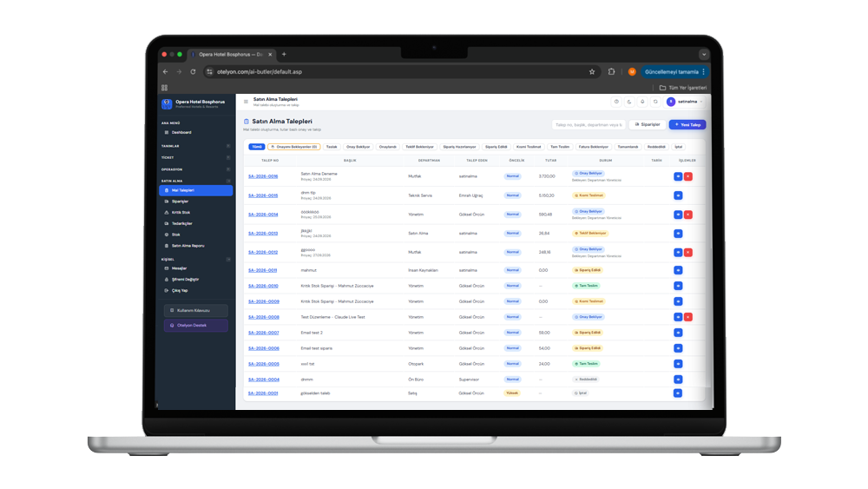Select the Reddedildi filter tab
The height and width of the screenshot is (489, 868).
coord(656,147)
